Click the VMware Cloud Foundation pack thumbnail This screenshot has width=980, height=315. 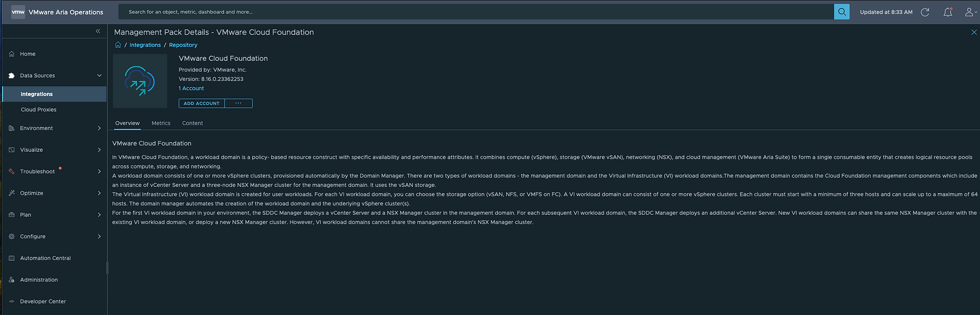(140, 81)
